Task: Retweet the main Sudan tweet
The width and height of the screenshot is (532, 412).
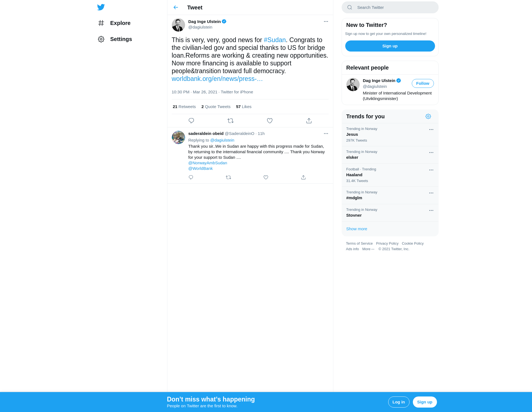Action: pyautogui.click(x=231, y=121)
